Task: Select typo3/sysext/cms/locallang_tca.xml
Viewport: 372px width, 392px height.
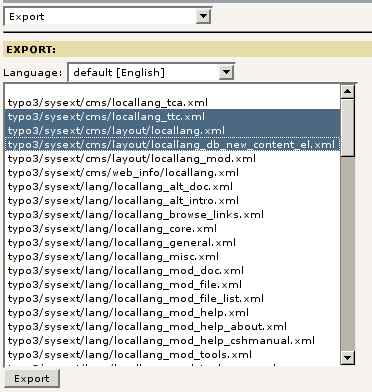Action: pyautogui.click(x=173, y=102)
